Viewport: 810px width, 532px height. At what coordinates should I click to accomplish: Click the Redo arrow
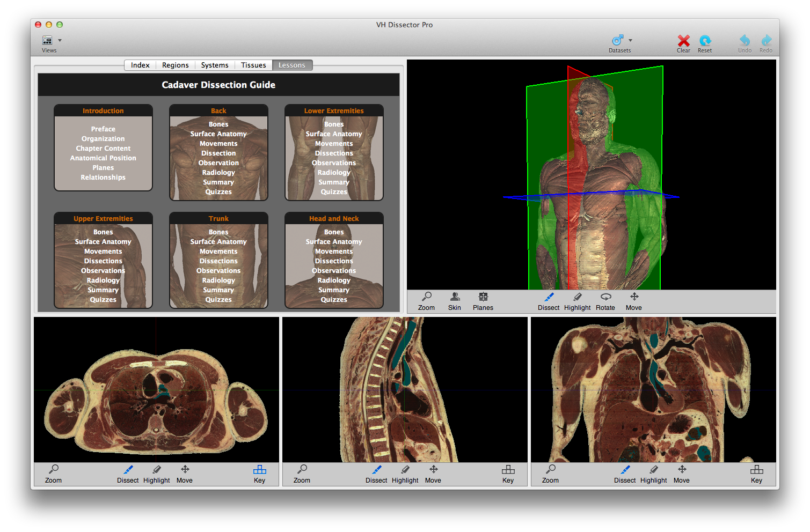point(766,40)
